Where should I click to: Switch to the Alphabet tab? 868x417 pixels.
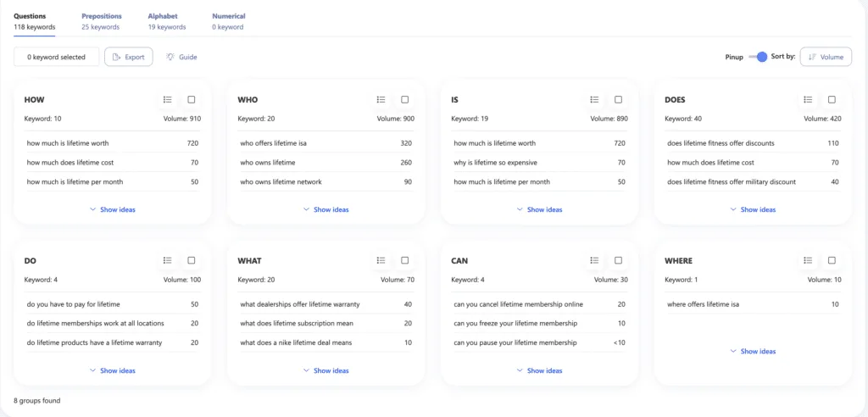(x=167, y=21)
